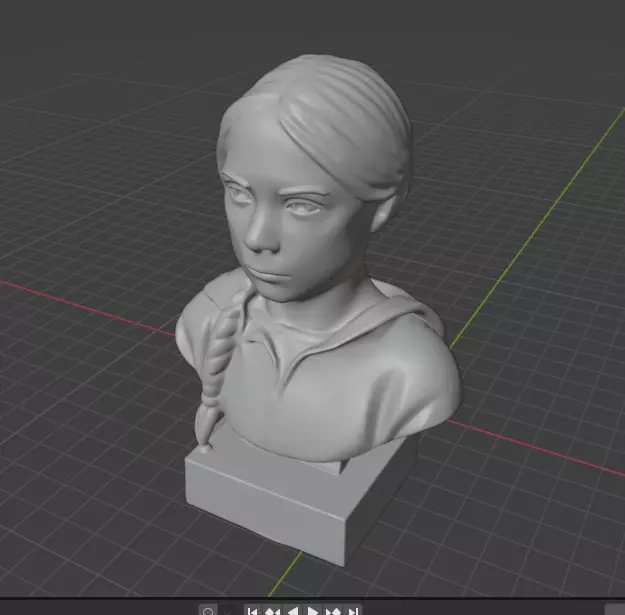Toggle the auto keying record button

pyautogui.click(x=208, y=611)
